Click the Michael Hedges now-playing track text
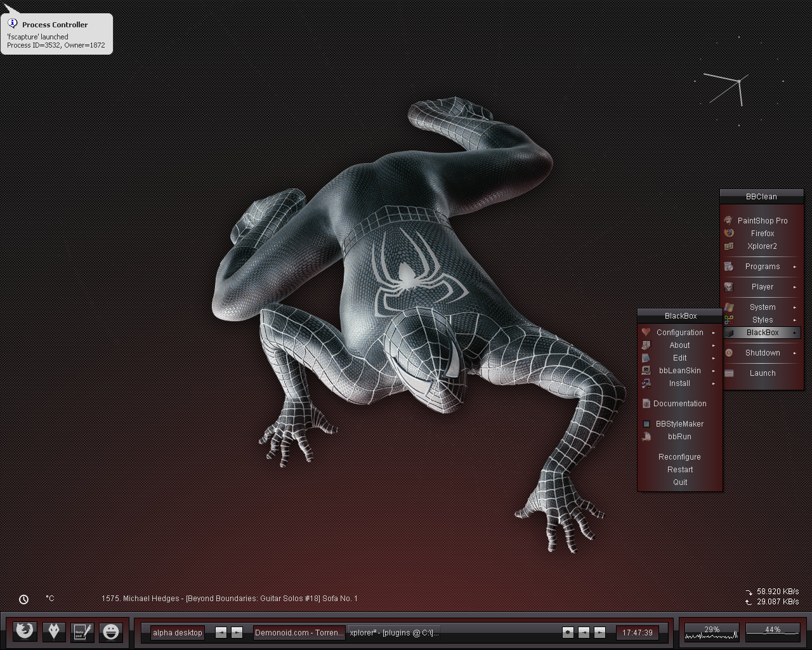Image resolution: width=812 pixels, height=650 pixels. pyautogui.click(x=230, y=599)
